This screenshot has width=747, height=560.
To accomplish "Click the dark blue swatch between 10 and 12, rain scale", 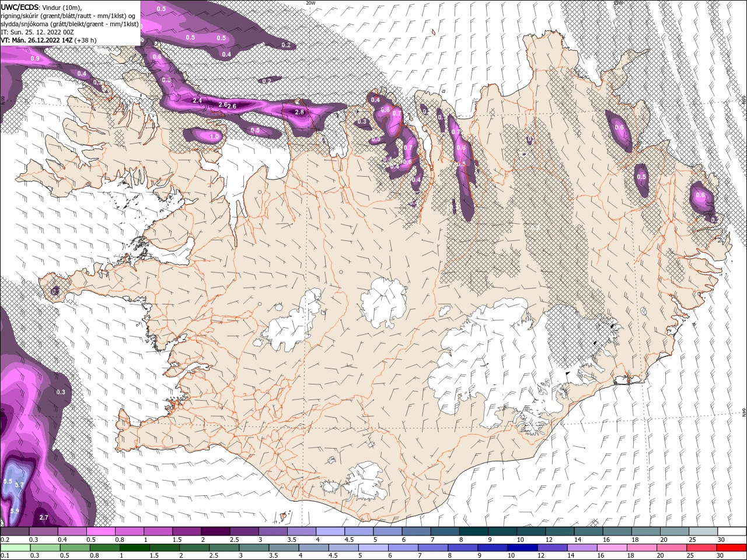I will 522,548.
